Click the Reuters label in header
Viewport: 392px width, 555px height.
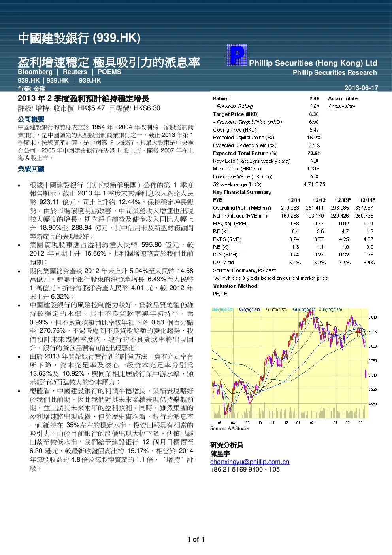(x=75, y=72)
